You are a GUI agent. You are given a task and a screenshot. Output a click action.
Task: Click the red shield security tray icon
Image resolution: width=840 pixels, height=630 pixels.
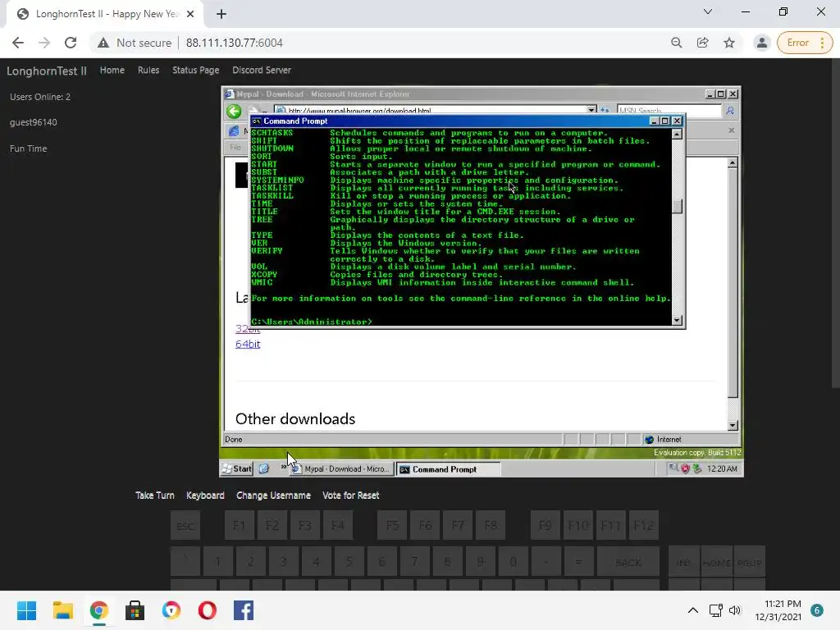click(685, 468)
